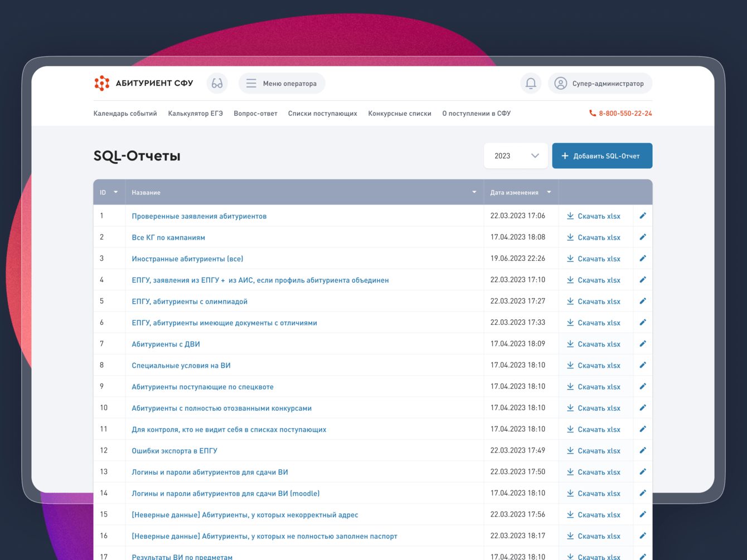Expand the 2023 year dropdown
The image size is (747, 560).
coord(516,156)
